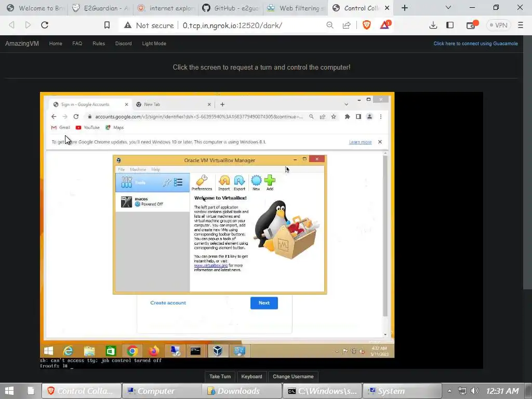The image size is (532, 399).
Task: Bookmark this page in Brave
Action: (x=107, y=25)
